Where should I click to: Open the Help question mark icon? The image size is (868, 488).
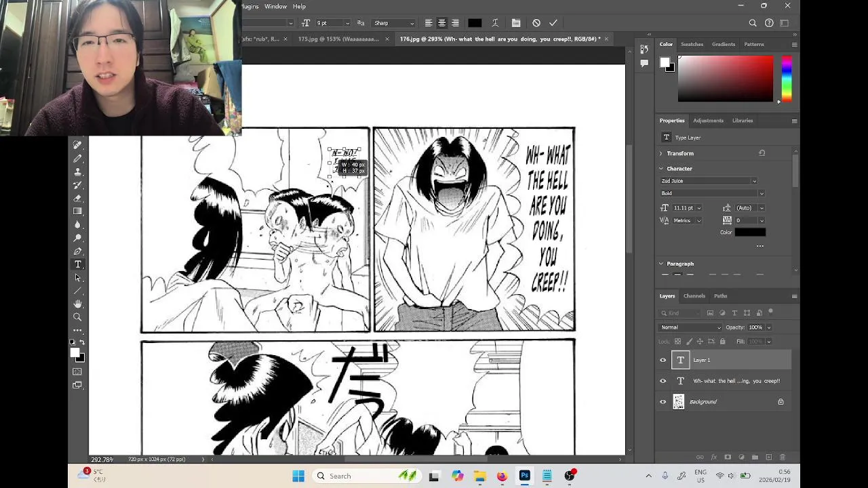(769, 23)
